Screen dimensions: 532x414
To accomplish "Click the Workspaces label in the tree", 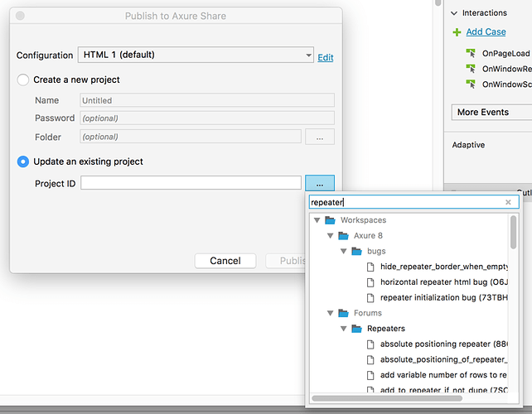I will [364, 220].
